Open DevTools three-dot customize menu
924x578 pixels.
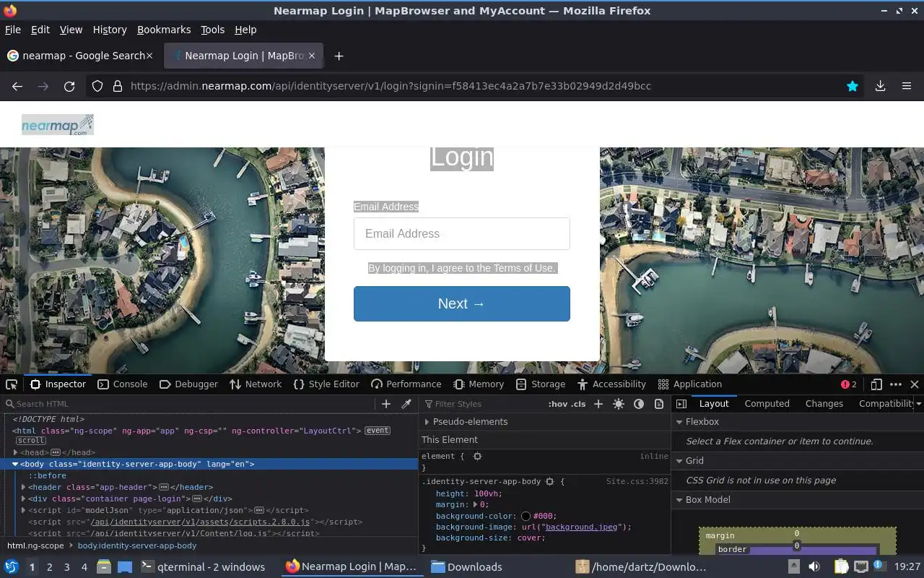(x=896, y=384)
